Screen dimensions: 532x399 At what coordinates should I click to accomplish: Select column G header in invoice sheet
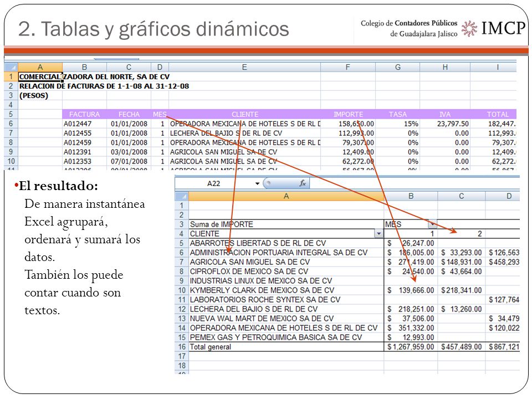(x=398, y=67)
